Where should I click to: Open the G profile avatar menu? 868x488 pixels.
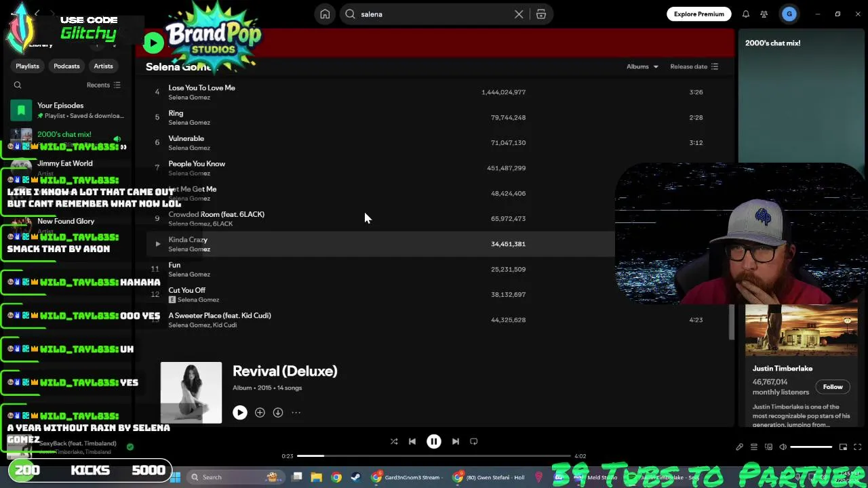click(x=789, y=14)
